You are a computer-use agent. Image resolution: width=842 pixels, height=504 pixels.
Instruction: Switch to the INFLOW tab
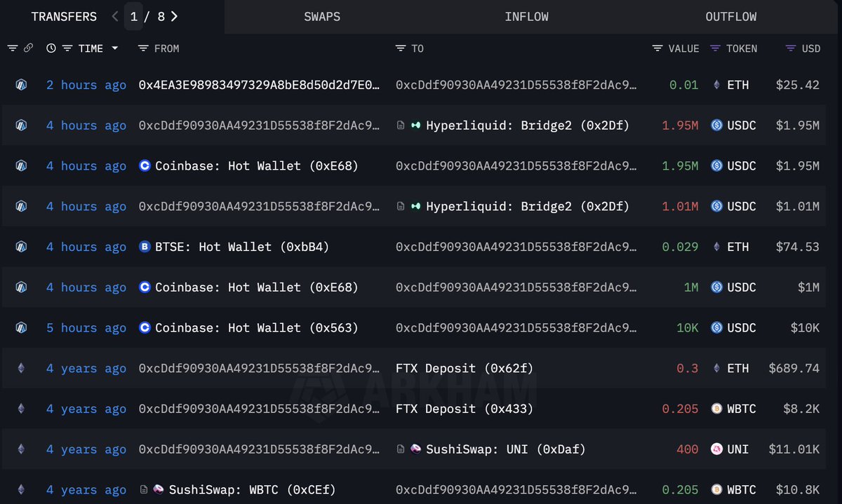526,16
